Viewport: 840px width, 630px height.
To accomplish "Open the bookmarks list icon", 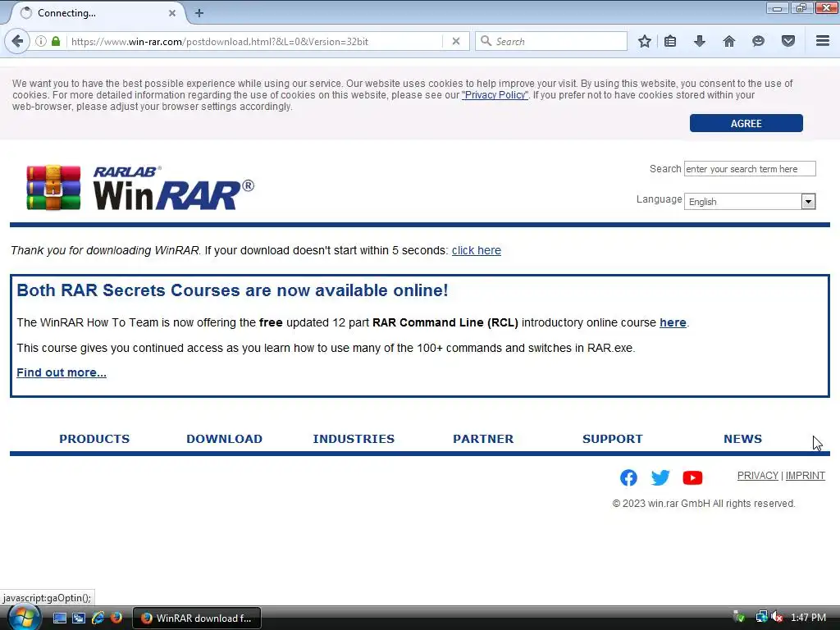I will coord(670,41).
